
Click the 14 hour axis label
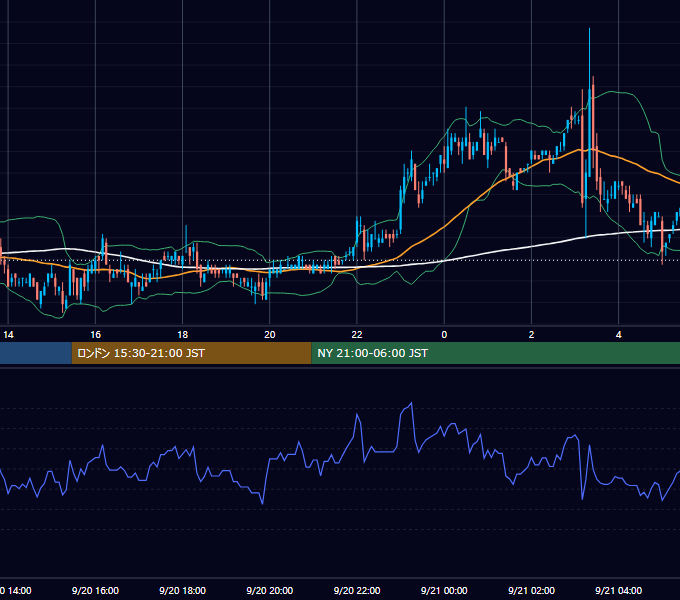8,335
